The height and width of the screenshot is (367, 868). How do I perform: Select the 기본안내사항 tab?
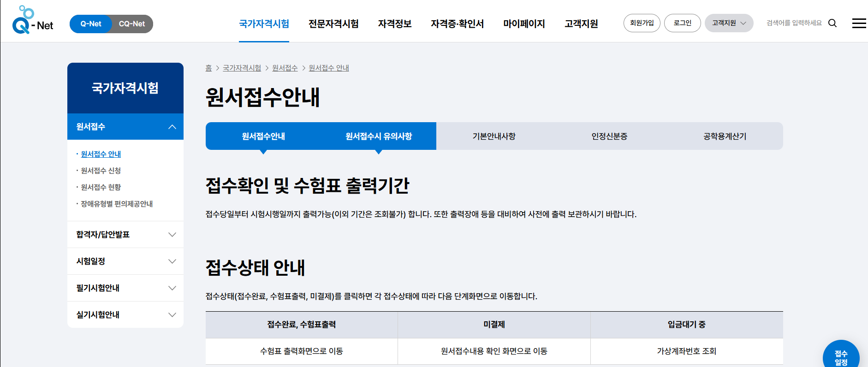pos(494,136)
